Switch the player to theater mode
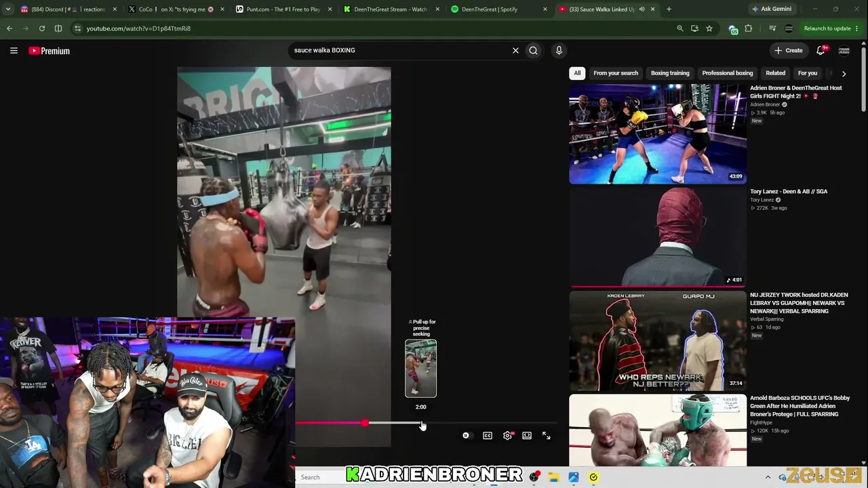Screen dimensions: 868x488 click(527, 436)
